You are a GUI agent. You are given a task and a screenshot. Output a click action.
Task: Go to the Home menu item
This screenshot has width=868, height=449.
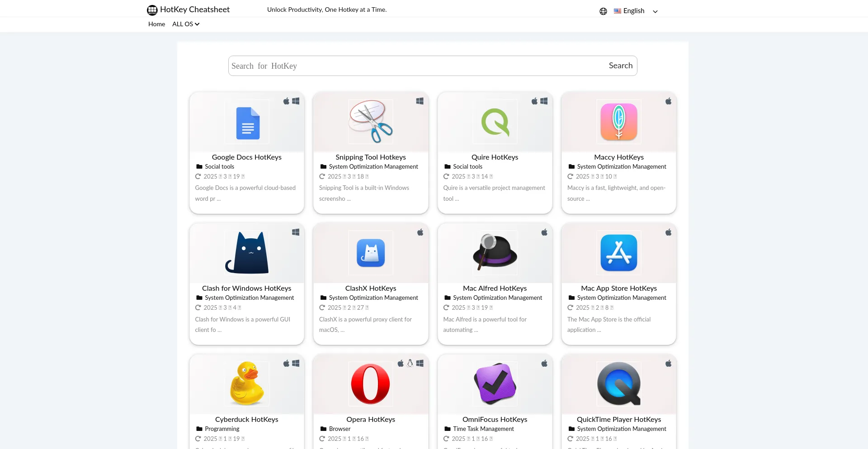coord(156,24)
